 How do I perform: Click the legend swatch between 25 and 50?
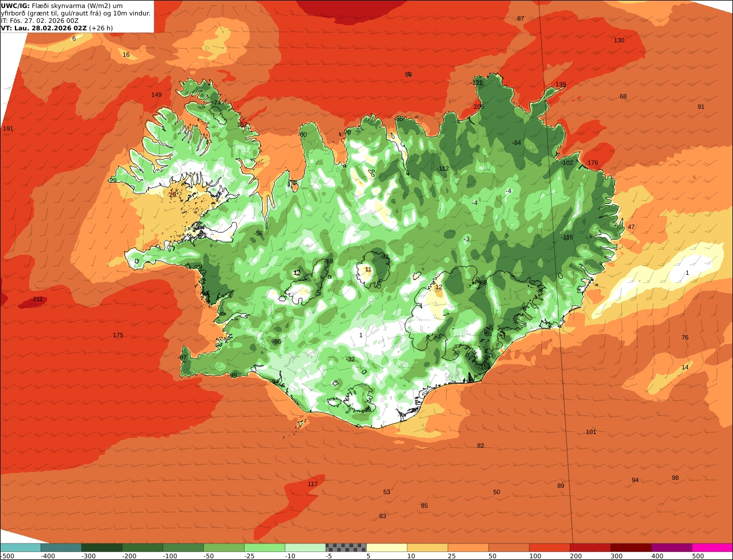pyautogui.click(x=468, y=547)
